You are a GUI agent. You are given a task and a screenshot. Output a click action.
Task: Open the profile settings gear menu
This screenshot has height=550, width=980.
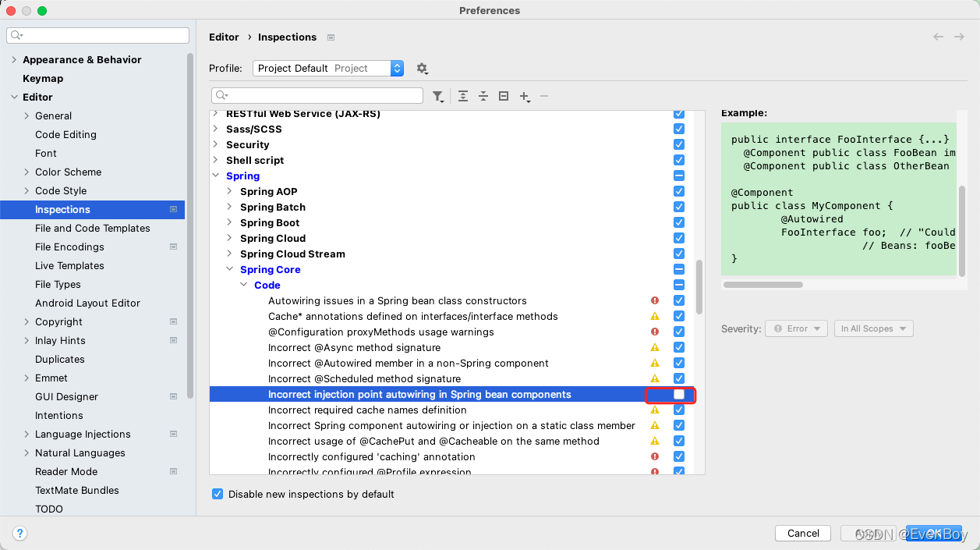click(422, 69)
